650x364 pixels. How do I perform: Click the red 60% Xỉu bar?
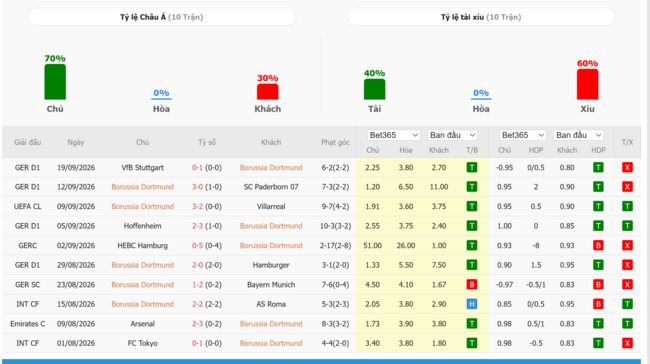pos(587,84)
